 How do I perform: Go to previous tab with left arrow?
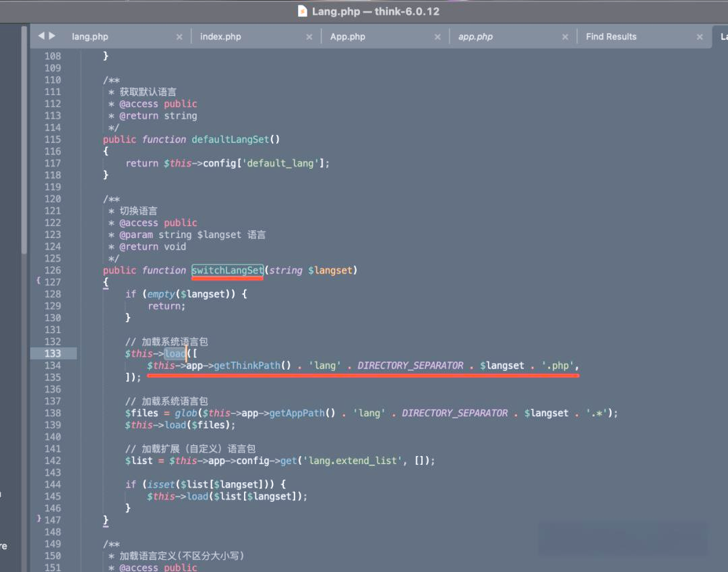point(41,36)
